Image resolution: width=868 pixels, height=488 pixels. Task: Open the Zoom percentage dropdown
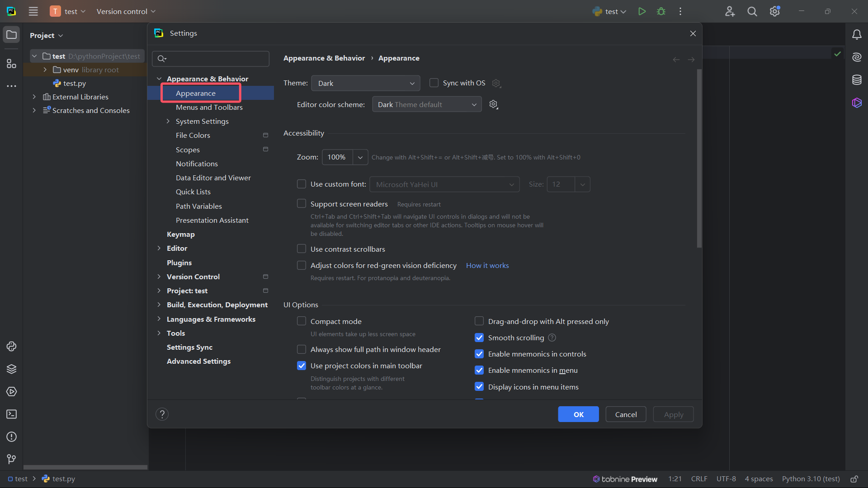pos(360,157)
